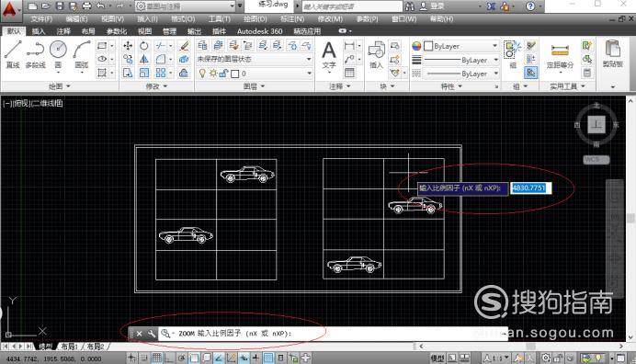This screenshot has width=636, height=364.
Task: Click the Mirror tool icon
Action: [144, 59]
